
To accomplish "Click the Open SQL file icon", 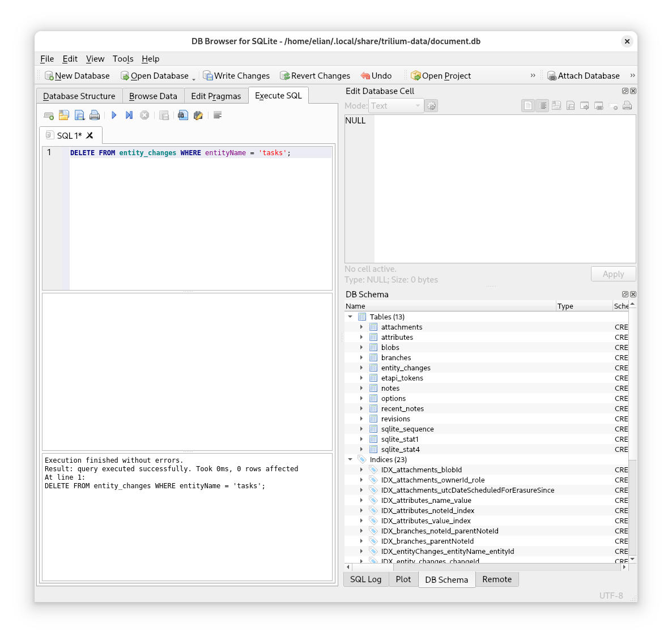I will click(x=64, y=115).
